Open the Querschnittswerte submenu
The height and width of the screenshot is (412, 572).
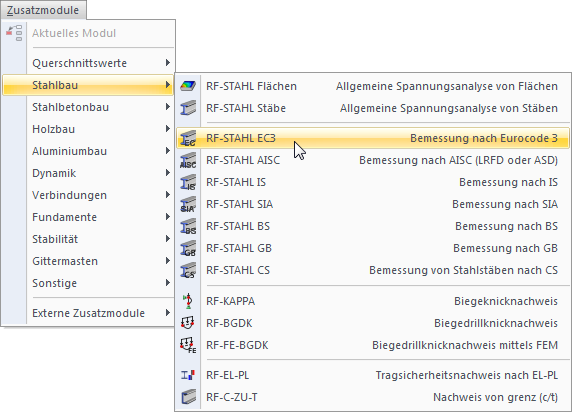[88, 63]
